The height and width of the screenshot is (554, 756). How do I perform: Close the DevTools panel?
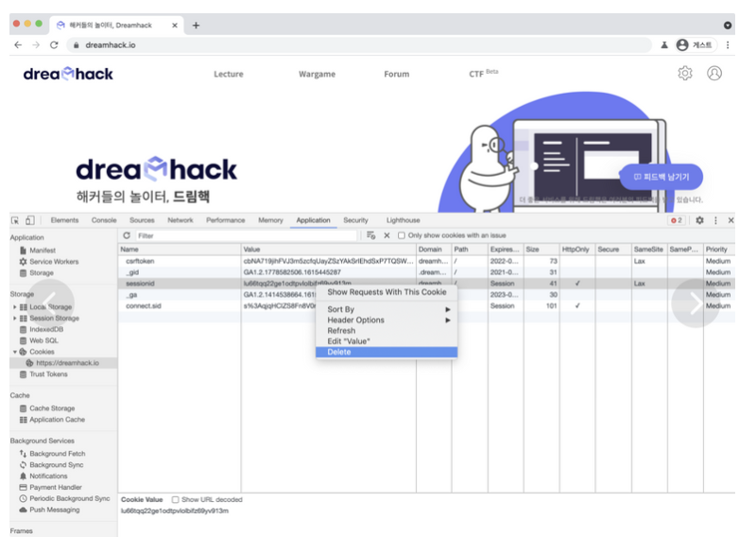point(730,220)
